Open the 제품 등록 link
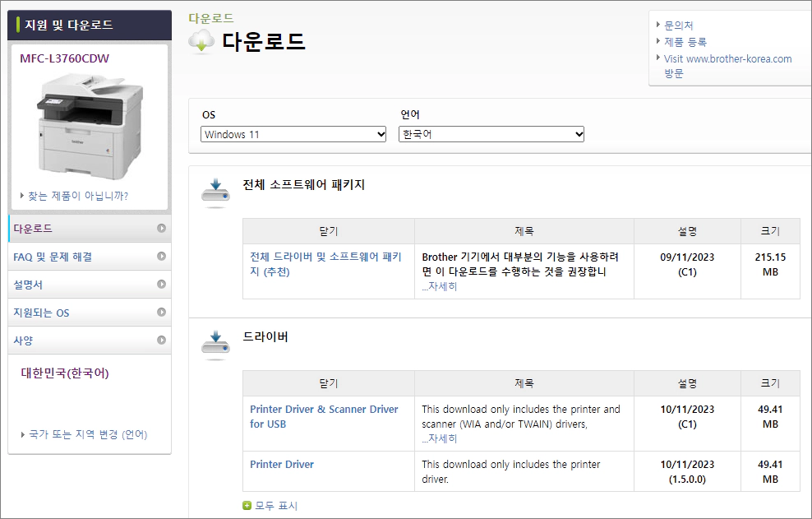Image resolution: width=812 pixels, height=519 pixels. coord(685,42)
